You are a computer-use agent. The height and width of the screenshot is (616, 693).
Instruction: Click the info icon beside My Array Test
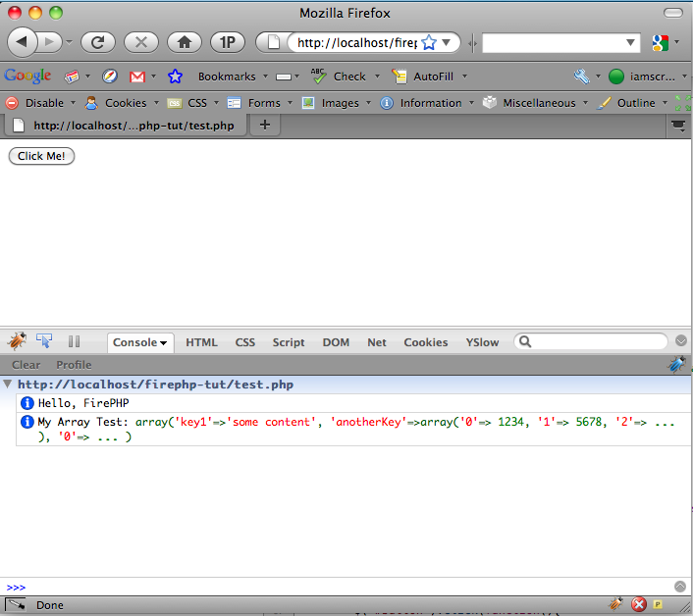pos(27,422)
